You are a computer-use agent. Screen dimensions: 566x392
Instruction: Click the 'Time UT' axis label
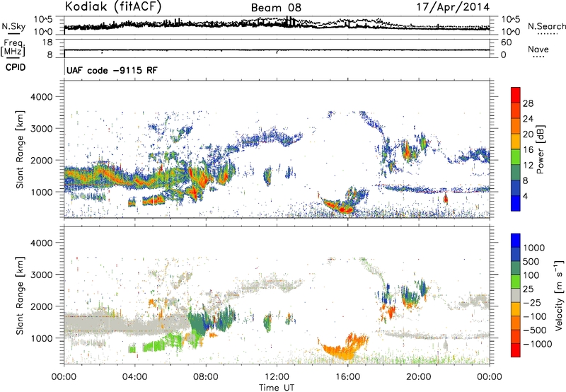pos(277,388)
